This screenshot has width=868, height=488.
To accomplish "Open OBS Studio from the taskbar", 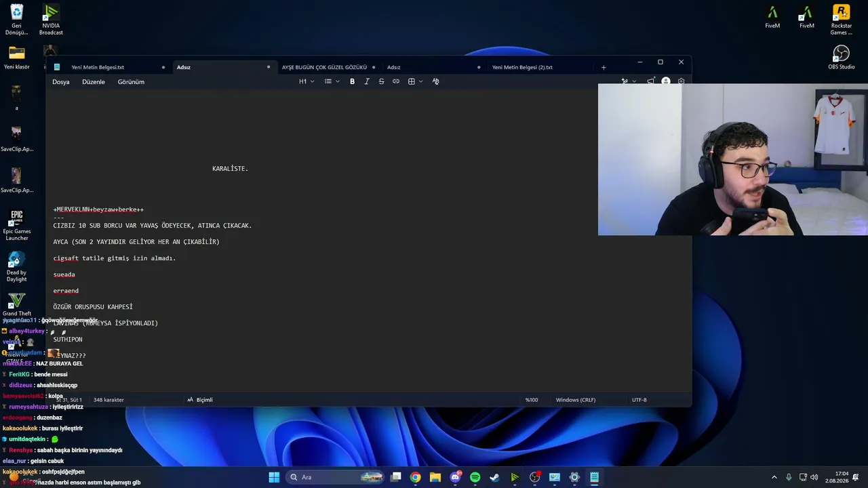I will [534, 477].
